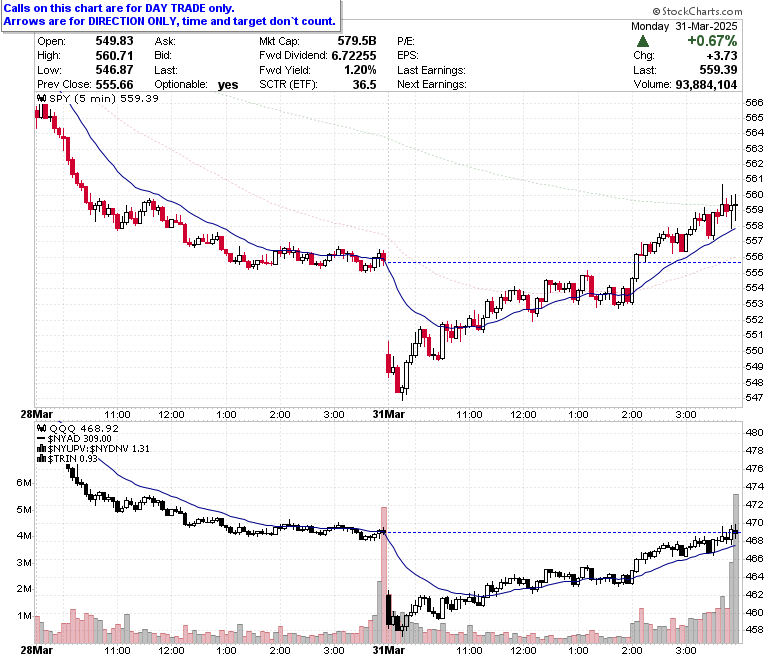
Task: Click the tall pink volume bar at 31Mar open
Action: 384,575
